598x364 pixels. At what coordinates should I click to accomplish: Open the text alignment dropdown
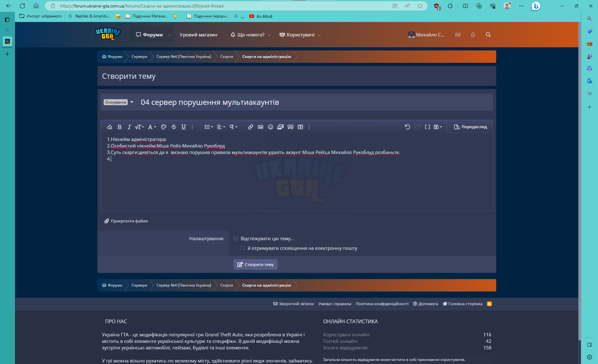coord(221,127)
